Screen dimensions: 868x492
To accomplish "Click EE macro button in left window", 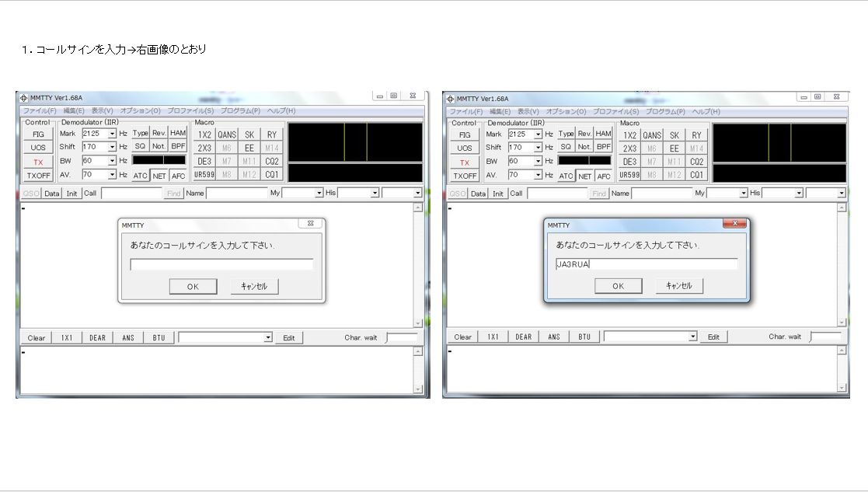I will click(249, 148).
